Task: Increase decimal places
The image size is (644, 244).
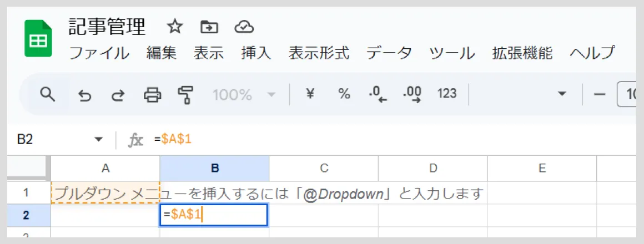Action: tap(412, 95)
